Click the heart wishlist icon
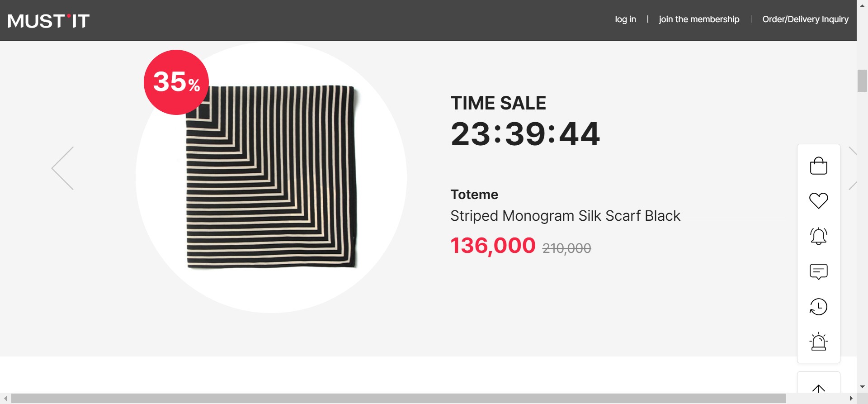Screen dimensions: 868x404 [x=818, y=200]
